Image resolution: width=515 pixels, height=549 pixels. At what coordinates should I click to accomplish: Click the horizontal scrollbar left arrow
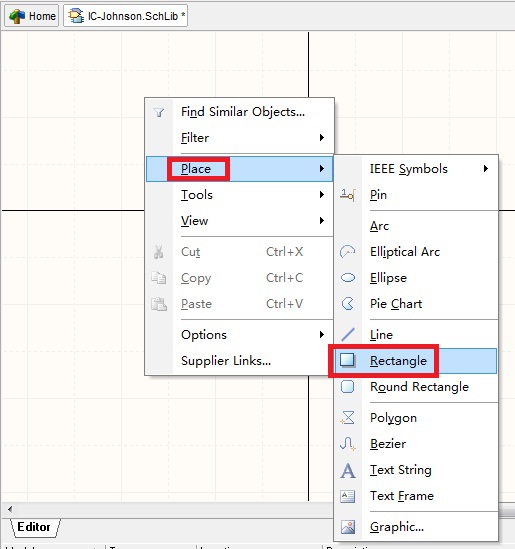pyautogui.click(x=10, y=509)
